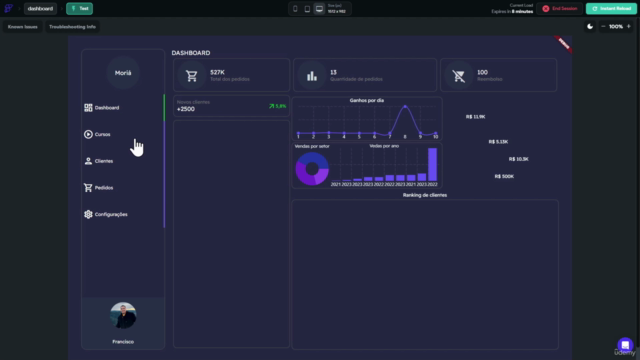Viewport: 640px width, 360px height.
Task: Click the DASHBOARD page heading
Action: click(191, 53)
